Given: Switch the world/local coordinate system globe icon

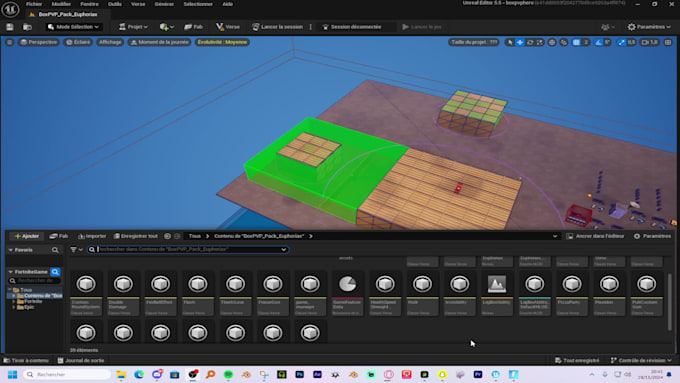Looking at the screenshot, I should [x=552, y=42].
